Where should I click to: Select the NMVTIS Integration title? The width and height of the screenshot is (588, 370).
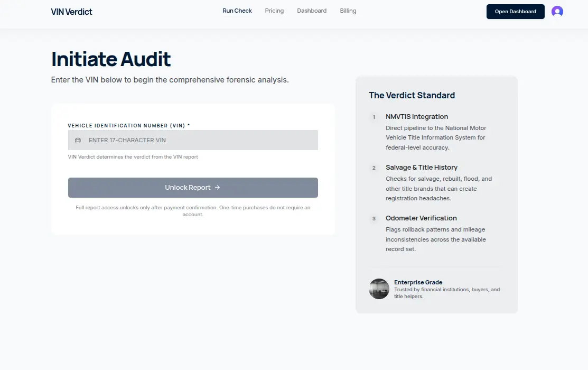tap(417, 117)
